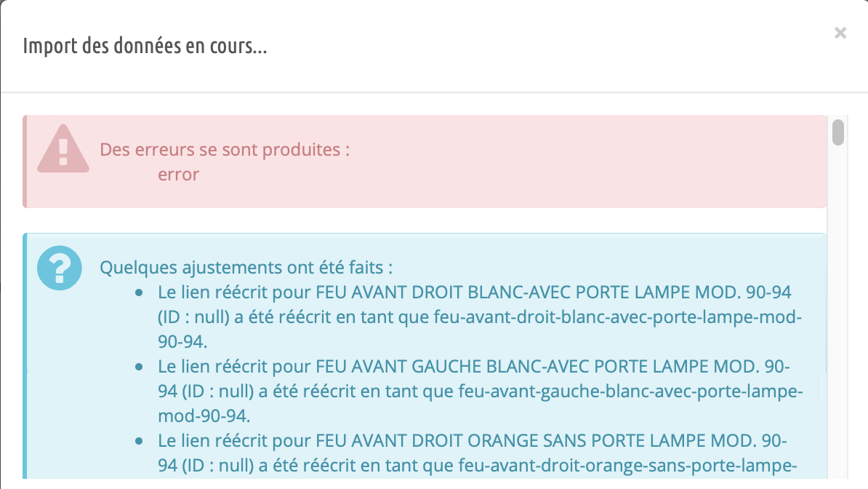Click the 'error' message line

[x=178, y=175]
